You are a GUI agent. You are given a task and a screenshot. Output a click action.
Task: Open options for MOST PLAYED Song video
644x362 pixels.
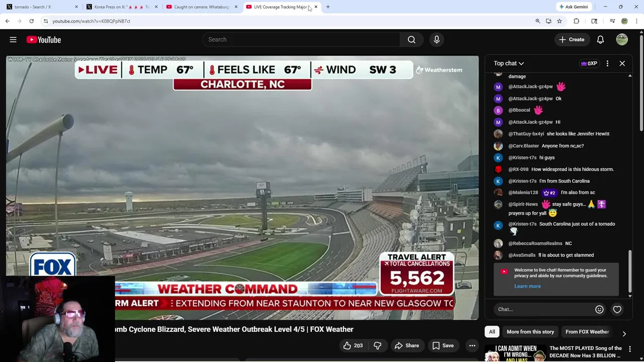(630, 350)
